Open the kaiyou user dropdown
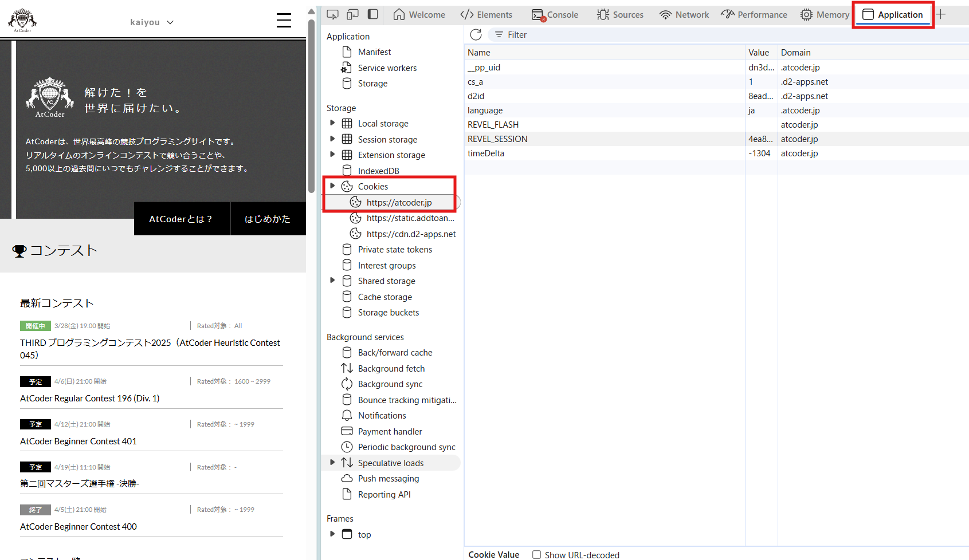The height and width of the screenshot is (560, 969). [x=152, y=22]
